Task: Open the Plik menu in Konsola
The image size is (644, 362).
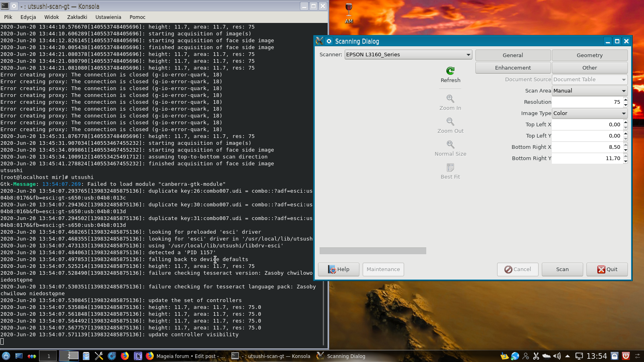Action: [8, 17]
